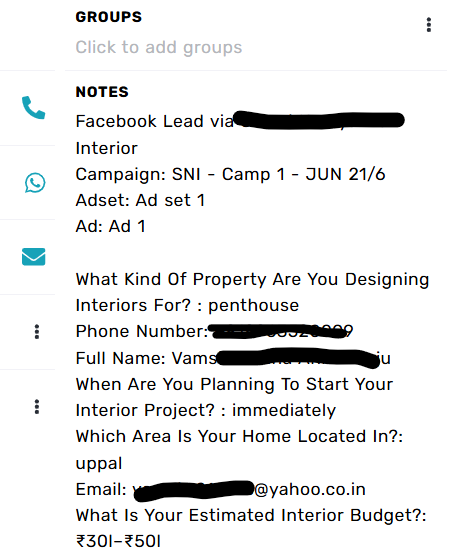Click the 'Click to add groups' field
The height and width of the screenshot is (551, 465).
coord(159,47)
